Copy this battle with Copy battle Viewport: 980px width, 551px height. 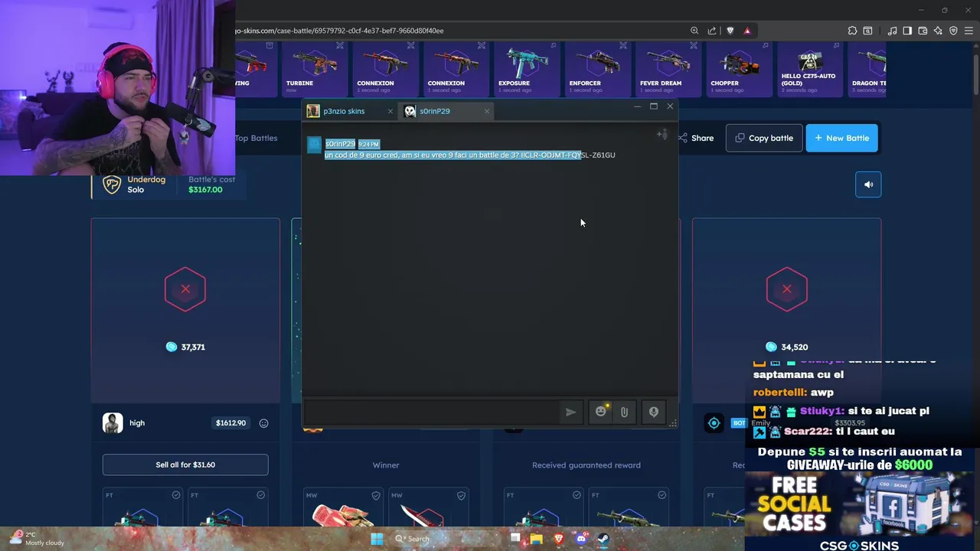pyautogui.click(x=764, y=138)
